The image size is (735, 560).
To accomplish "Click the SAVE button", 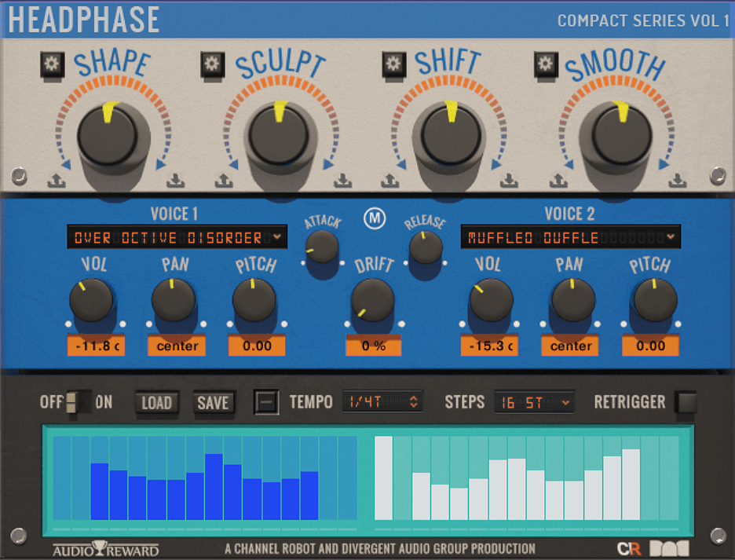I will pyautogui.click(x=214, y=402).
